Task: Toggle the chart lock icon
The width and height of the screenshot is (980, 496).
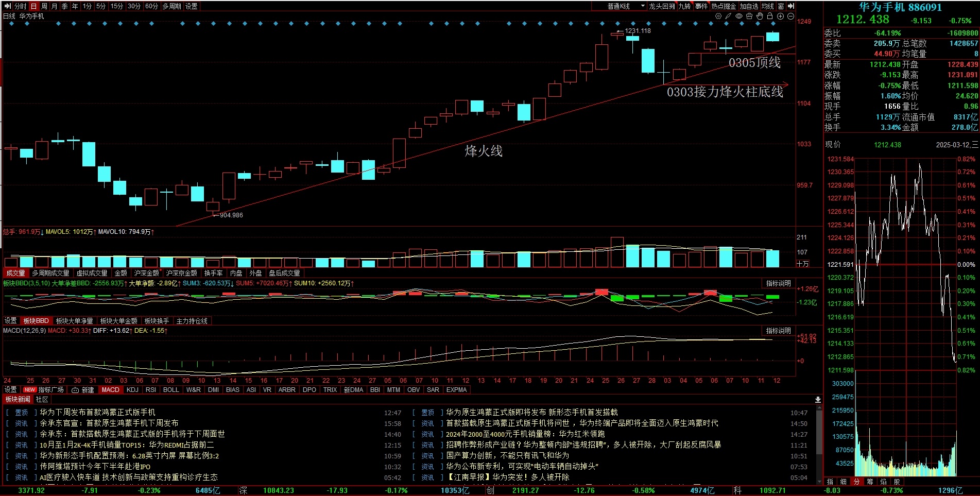Action: (x=770, y=16)
